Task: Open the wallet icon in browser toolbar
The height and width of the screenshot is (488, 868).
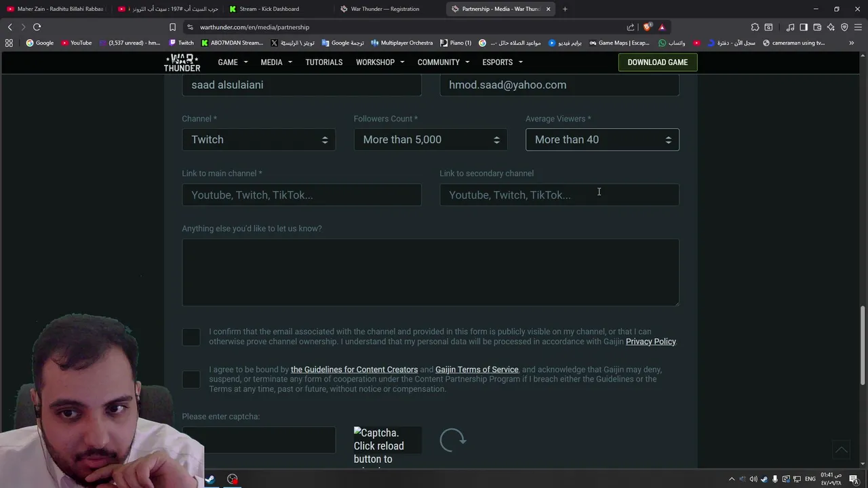Action: pyautogui.click(x=817, y=27)
